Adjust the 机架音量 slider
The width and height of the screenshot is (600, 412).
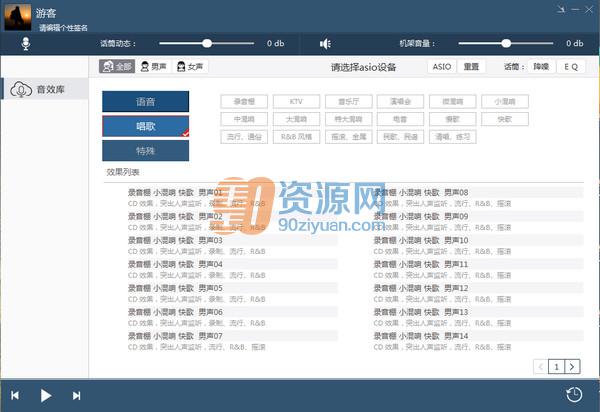(506, 43)
